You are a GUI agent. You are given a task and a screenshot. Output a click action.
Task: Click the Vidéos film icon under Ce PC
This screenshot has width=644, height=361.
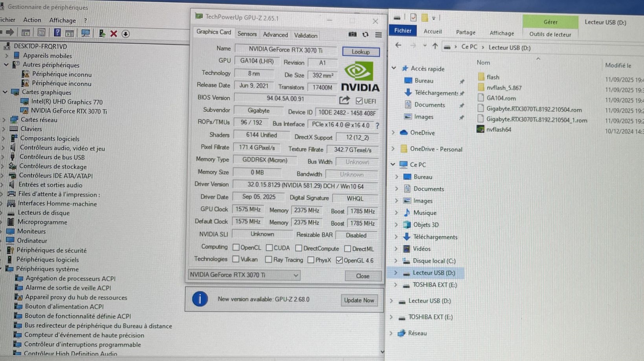(x=407, y=249)
